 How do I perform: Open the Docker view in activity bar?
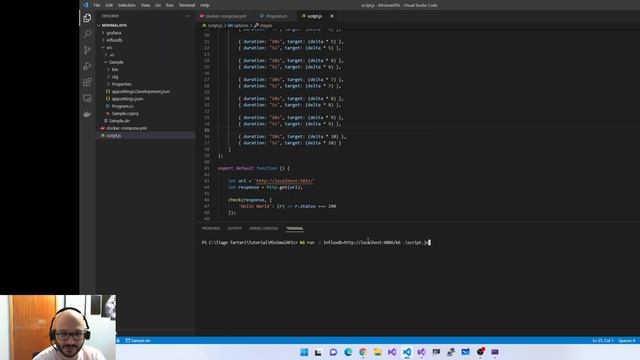(87, 114)
